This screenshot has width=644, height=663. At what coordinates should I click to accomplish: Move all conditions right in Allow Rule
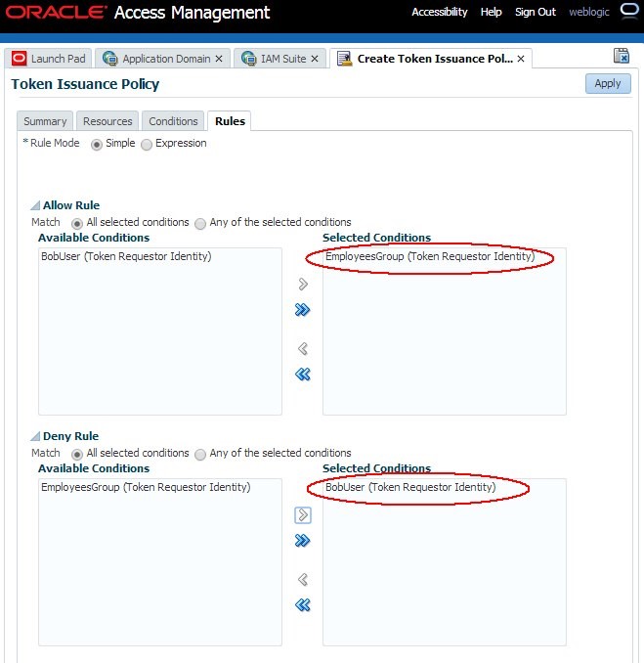click(303, 310)
